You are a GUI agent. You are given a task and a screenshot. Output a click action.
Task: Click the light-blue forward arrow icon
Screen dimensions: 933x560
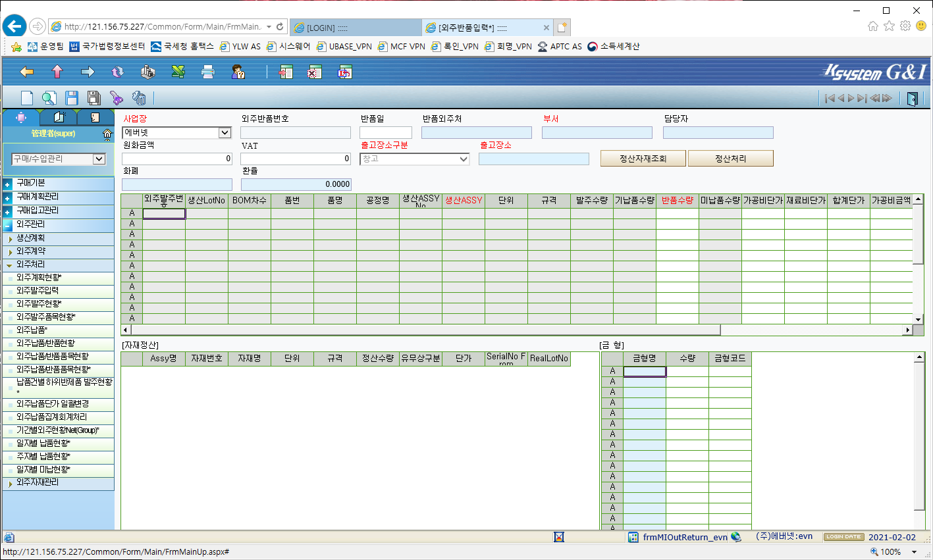point(88,72)
